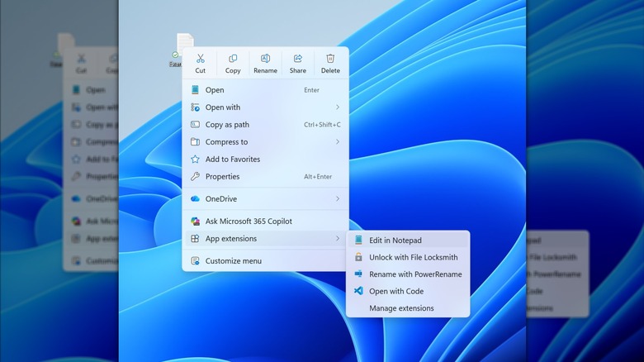Expand the OneDrive submenu arrow

tap(338, 198)
